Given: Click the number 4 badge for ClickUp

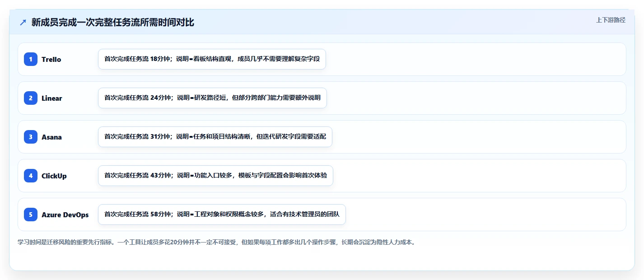Looking at the screenshot, I should click(31, 176).
